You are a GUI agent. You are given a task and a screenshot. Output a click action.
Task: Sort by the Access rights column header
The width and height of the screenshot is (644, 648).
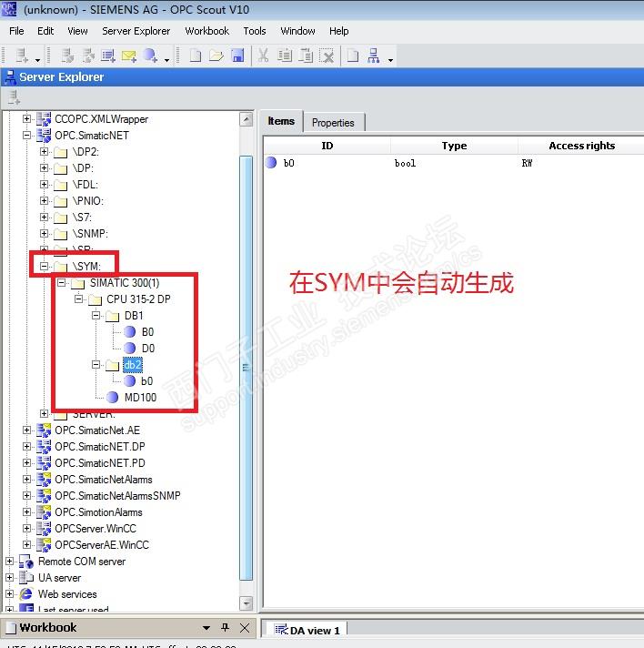coord(581,146)
